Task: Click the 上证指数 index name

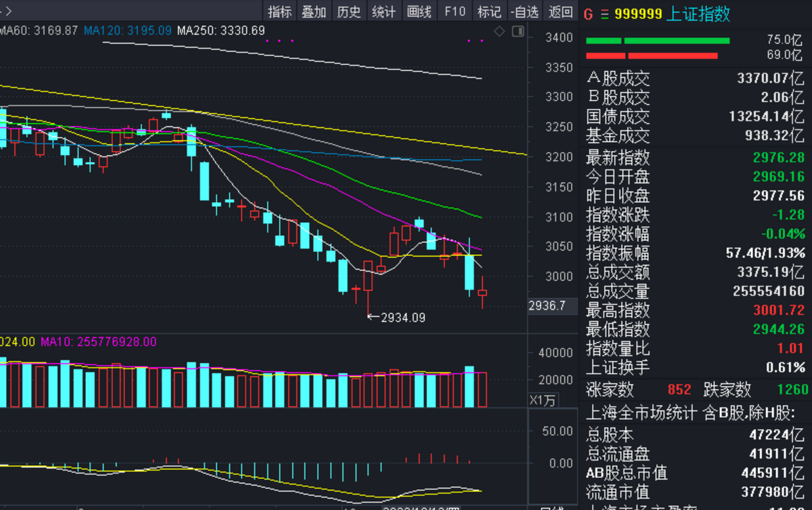Action: click(698, 14)
